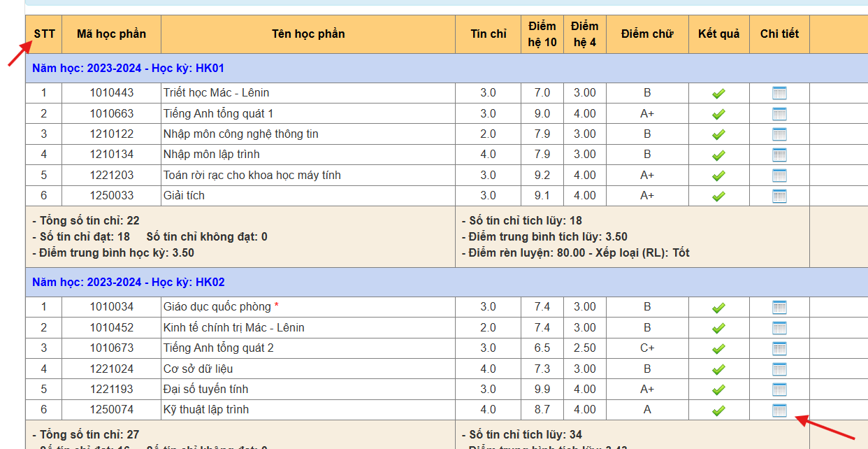
Task: Click course name Kỹ thuật lập trình
Action: [x=205, y=410]
